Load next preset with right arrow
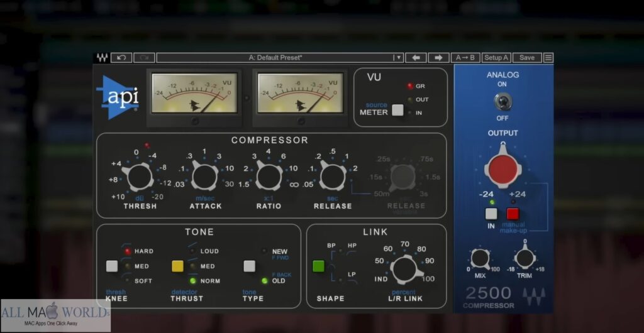 click(x=438, y=58)
